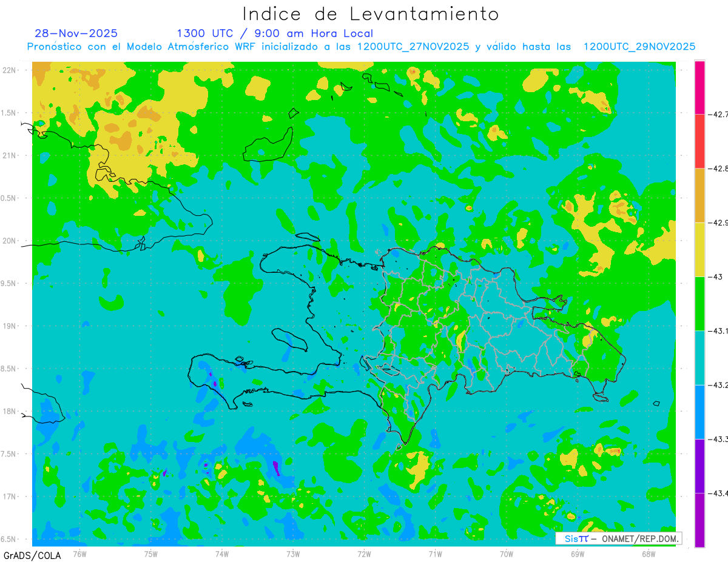Viewport: 728px width, 562px height.
Task: Click the '20N' latitude label
Action: coord(10,241)
